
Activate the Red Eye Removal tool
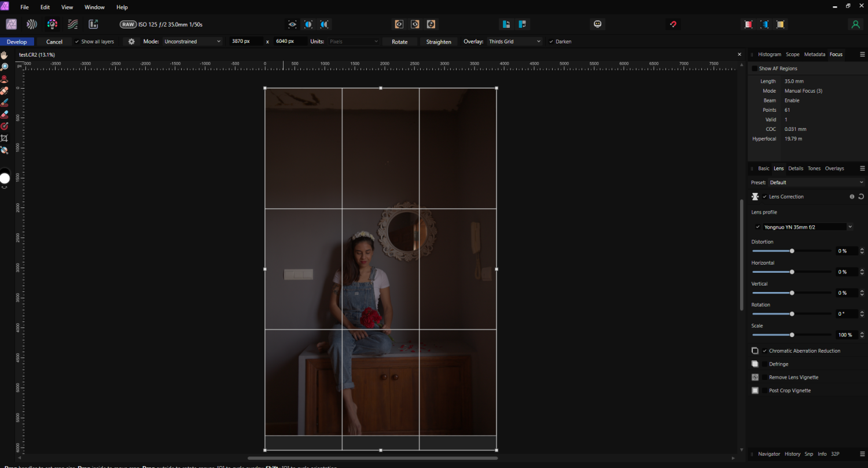[5, 79]
